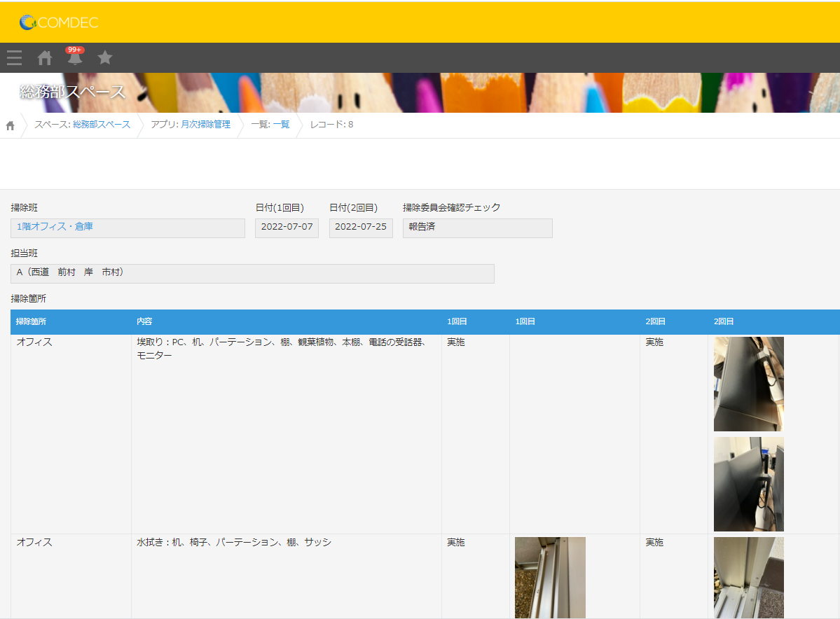Click the 日付(1回目) label
The width and height of the screenshot is (840, 619).
pos(280,207)
